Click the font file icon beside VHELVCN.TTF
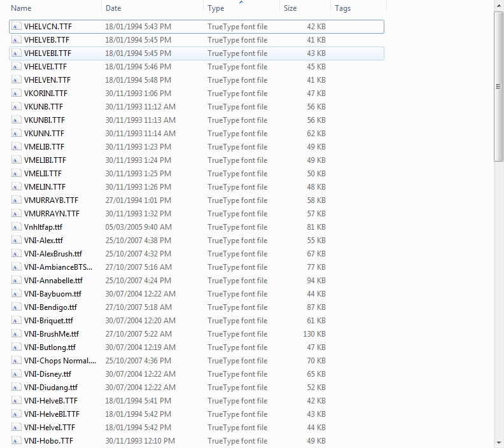 (15, 26)
